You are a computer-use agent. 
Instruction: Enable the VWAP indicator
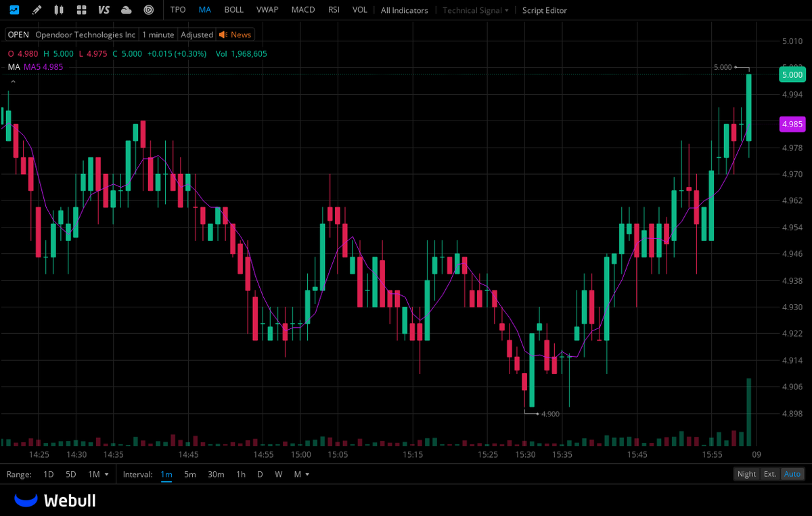pyautogui.click(x=267, y=10)
